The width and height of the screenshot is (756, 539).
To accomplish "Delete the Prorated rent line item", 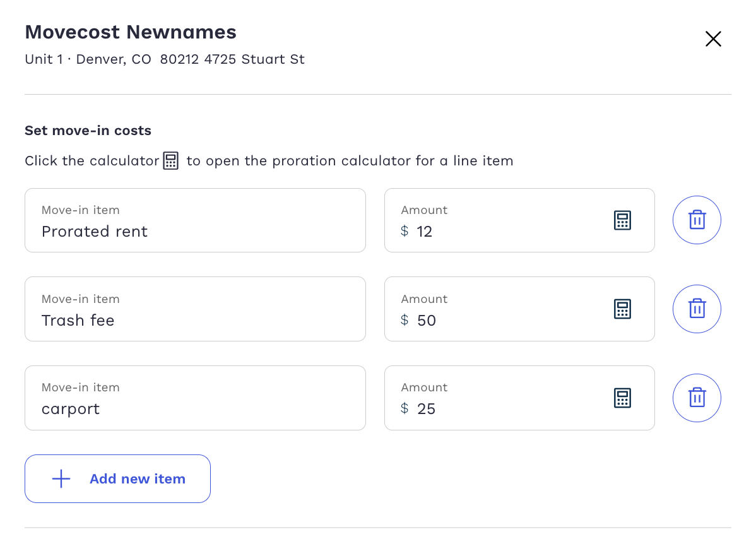I will click(697, 220).
